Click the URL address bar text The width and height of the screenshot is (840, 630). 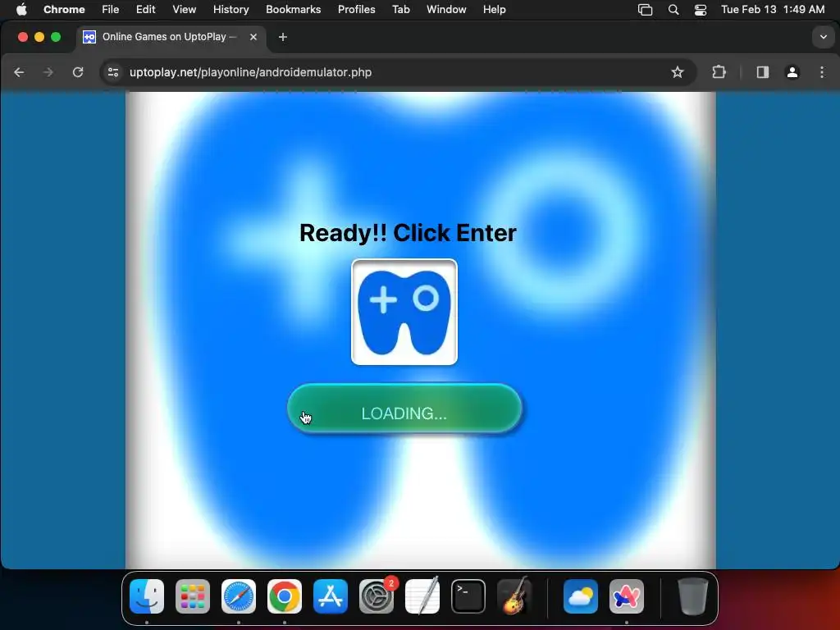[x=251, y=72]
